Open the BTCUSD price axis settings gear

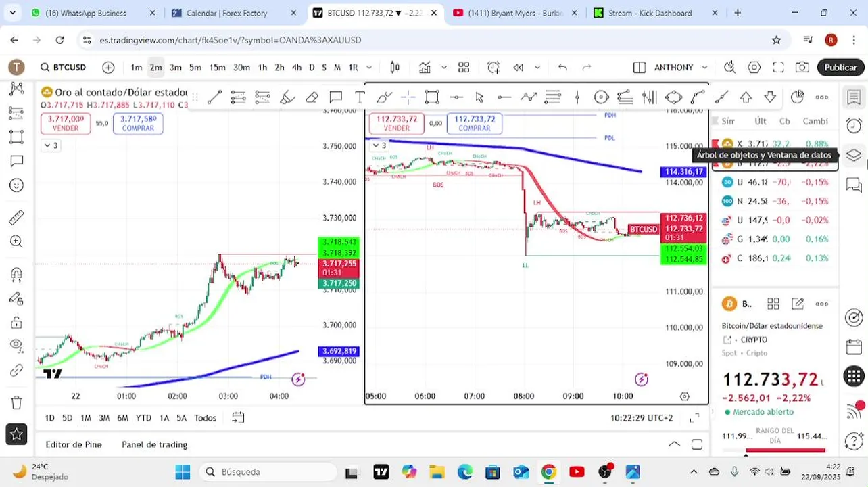[684, 396]
